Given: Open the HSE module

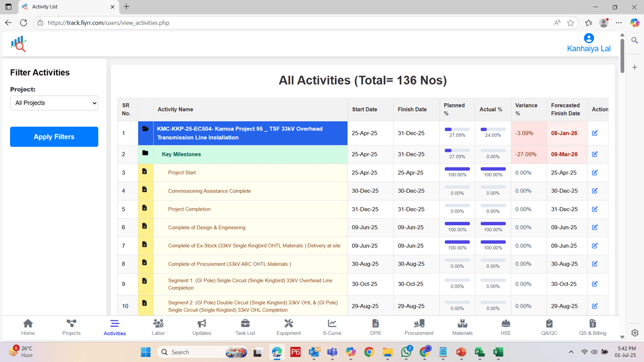Looking at the screenshot, I should [x=505, y=327].
